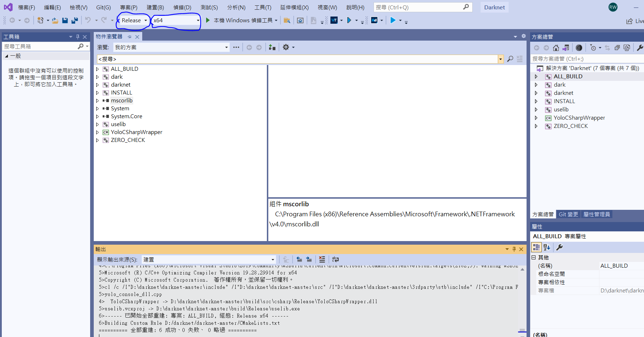
Task: Open the 檔案(F) menu
Action: (x=27, y=7)
